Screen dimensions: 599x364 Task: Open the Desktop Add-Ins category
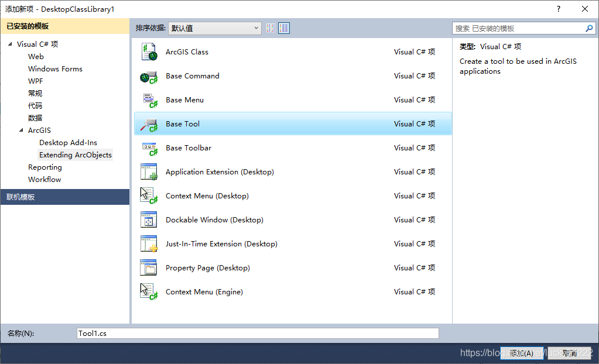pos(69,142)
